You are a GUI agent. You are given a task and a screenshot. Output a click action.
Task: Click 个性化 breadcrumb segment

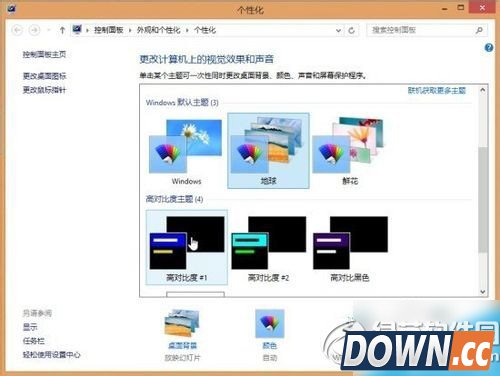point(205,30)
